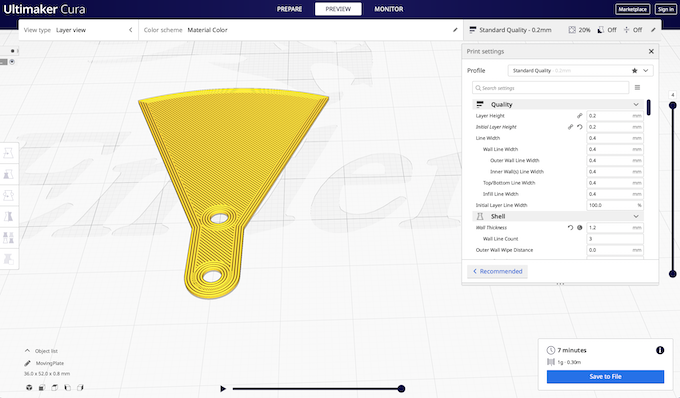Select the Rotate tool in left toolbar
Viewport: 680px width, 398px height.
8,196
